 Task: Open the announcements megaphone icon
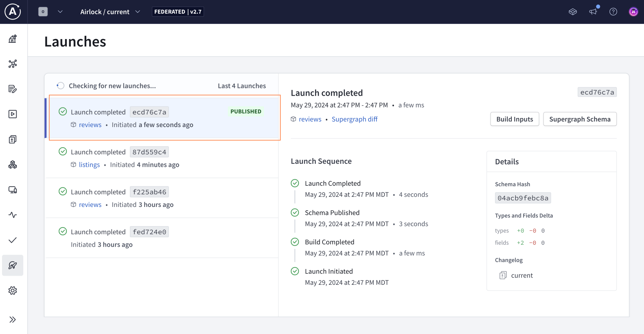click(593, 12)
